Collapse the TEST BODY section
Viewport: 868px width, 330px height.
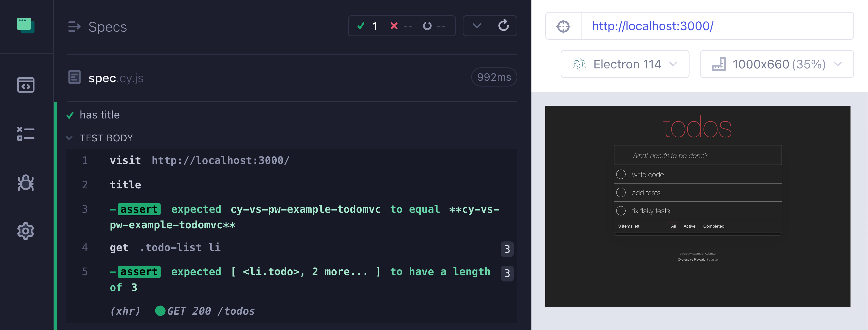[69, 138]
